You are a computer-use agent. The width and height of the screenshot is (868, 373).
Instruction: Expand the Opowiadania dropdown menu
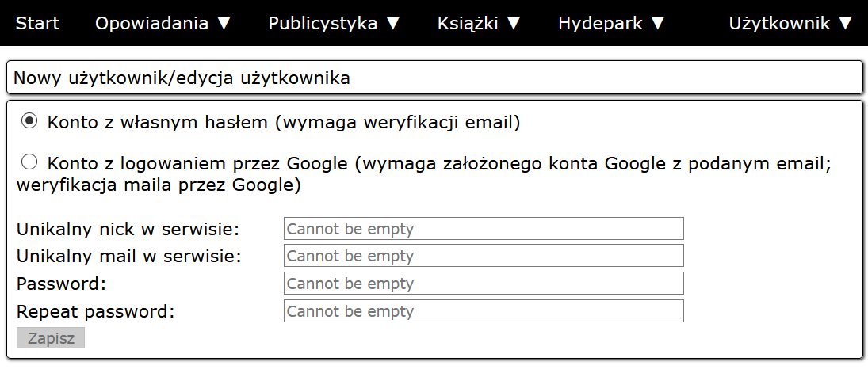[163, 23]
